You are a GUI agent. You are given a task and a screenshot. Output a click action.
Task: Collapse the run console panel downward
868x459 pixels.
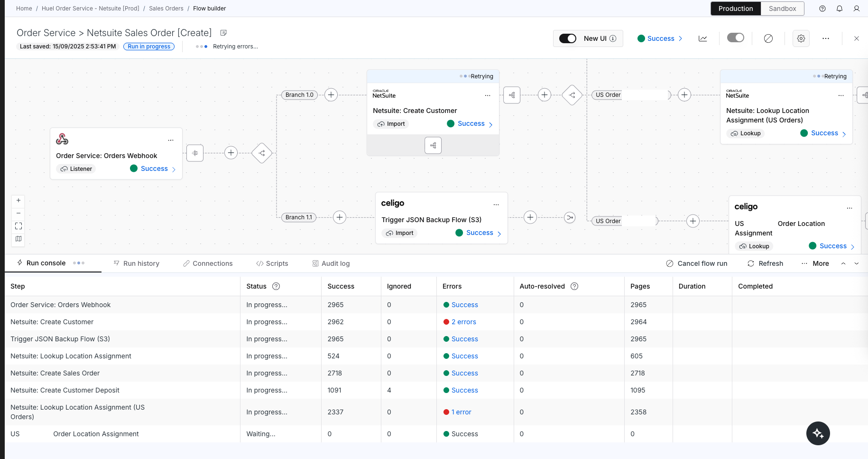(857, 263)
